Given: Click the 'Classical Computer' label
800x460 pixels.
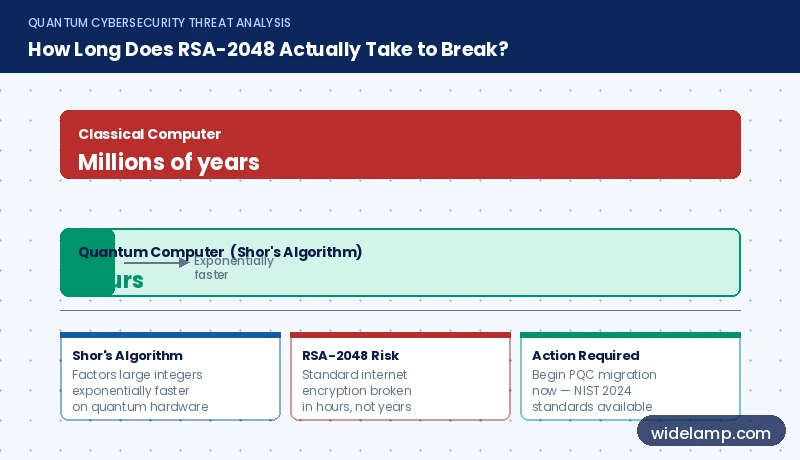Looking at the screenshot, I should [x=149, y=134].
